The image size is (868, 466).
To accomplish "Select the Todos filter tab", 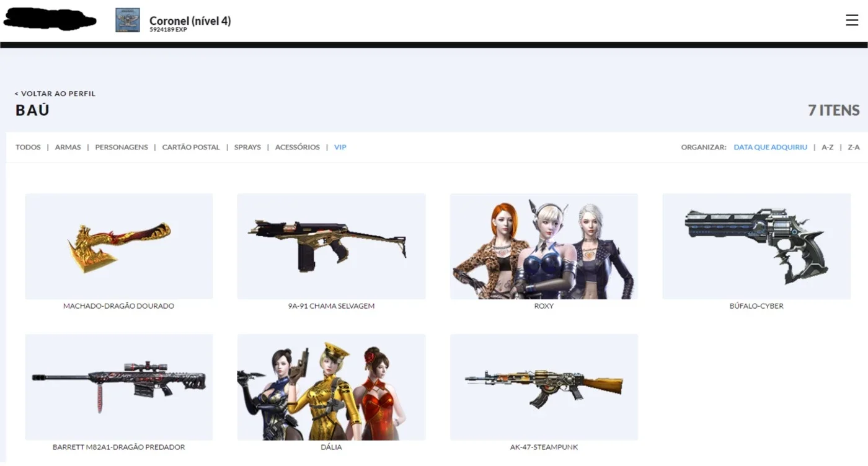I will (28, 147).
